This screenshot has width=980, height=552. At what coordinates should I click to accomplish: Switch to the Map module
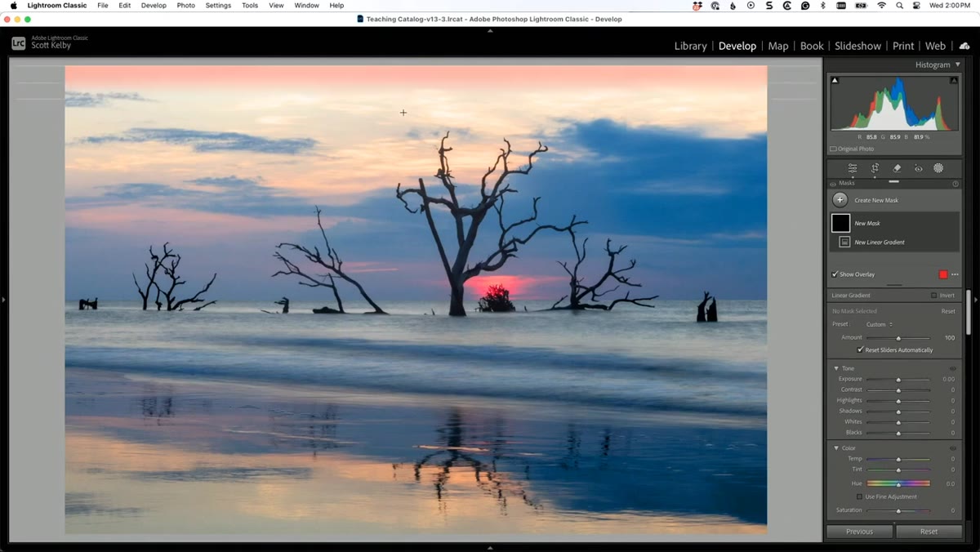pyautogui.click(x=778, y=46)
